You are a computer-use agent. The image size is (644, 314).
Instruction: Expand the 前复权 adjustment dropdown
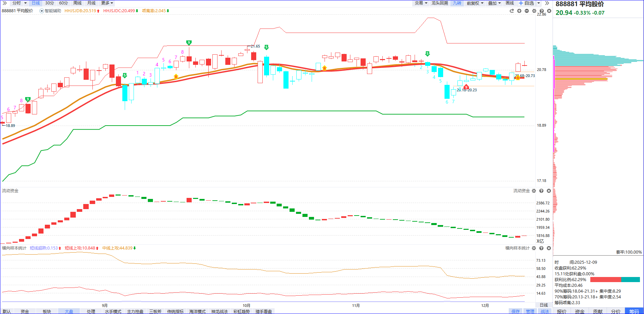tap(475, 3)
